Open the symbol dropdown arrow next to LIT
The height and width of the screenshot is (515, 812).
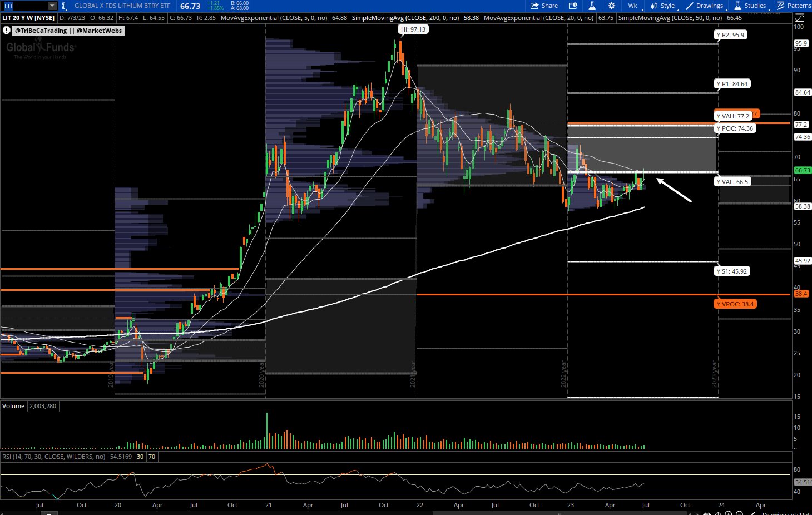[x=52, y=6]
